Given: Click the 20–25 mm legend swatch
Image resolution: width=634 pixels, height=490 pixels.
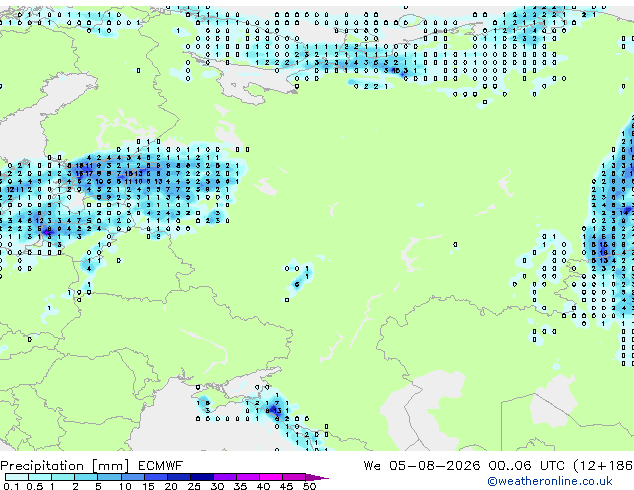Looking at the screenshot, I should coord(179,477).
